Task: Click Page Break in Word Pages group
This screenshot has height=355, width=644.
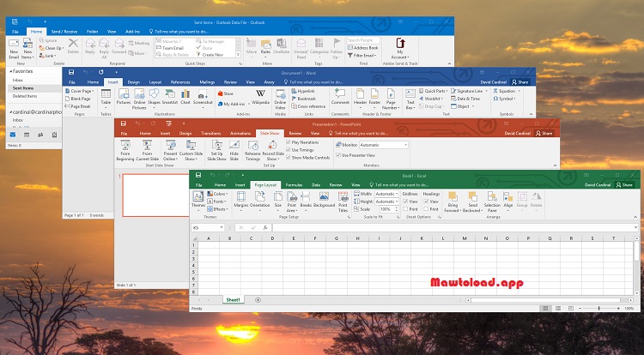Action: tap(78, 106)
